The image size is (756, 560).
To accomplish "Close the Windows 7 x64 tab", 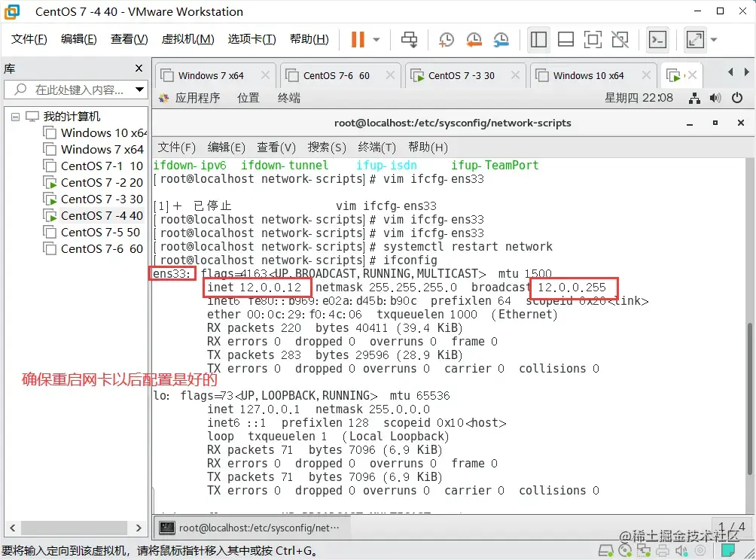I will pos(265,75).
